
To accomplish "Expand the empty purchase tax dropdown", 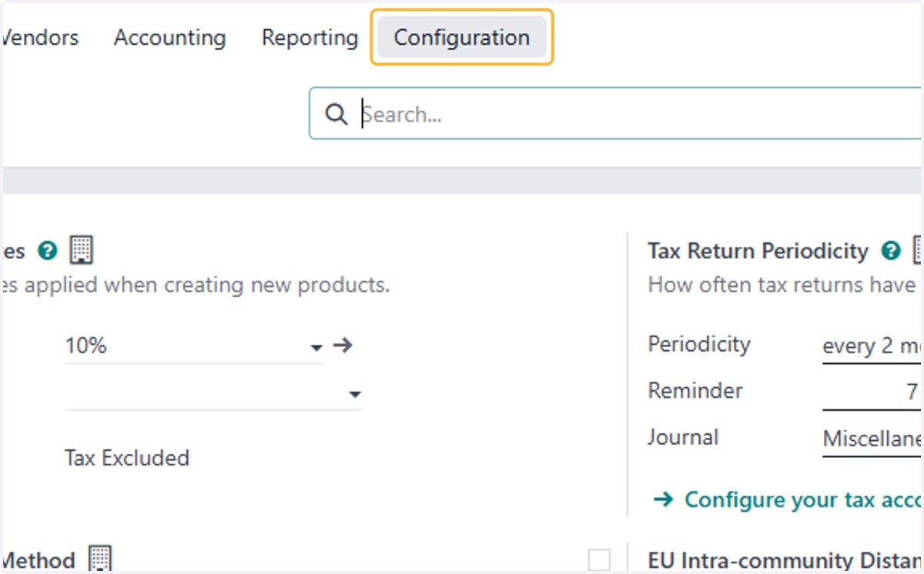I will click(355, 395).
